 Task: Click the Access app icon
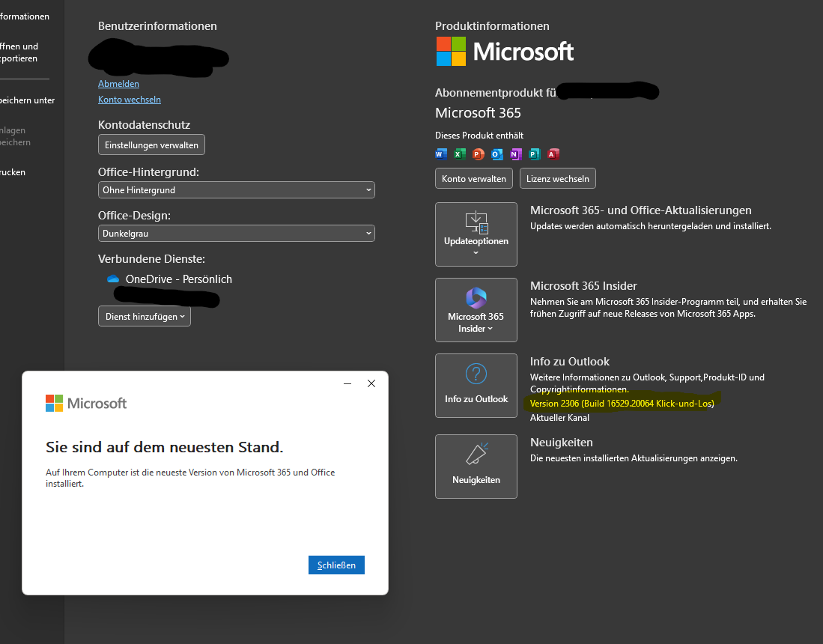pyautogui.click(x=553, y=154)
